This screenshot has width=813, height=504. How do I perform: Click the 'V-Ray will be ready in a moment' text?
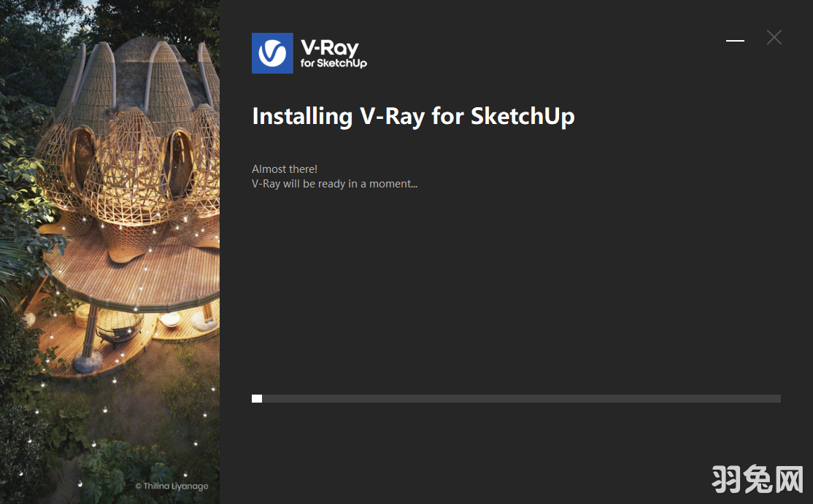click(x=334, y=183)
